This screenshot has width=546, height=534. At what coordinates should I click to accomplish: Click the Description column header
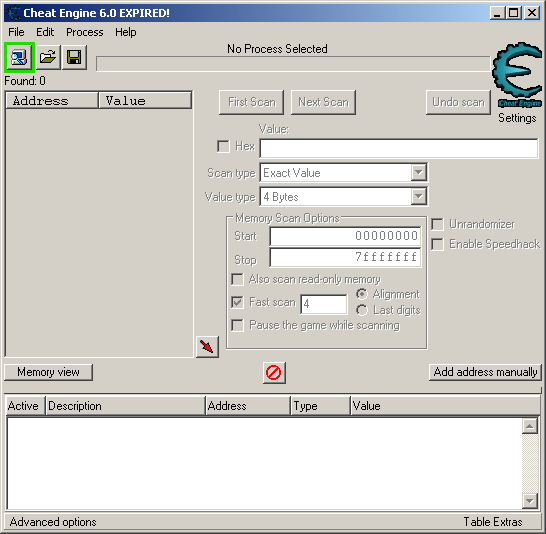[125, 406]
